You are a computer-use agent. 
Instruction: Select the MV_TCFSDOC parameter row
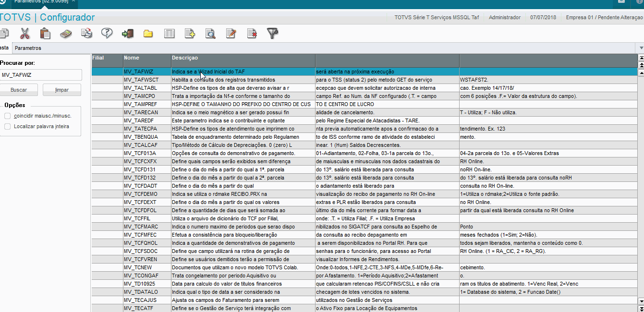click(x=364, y=251)
